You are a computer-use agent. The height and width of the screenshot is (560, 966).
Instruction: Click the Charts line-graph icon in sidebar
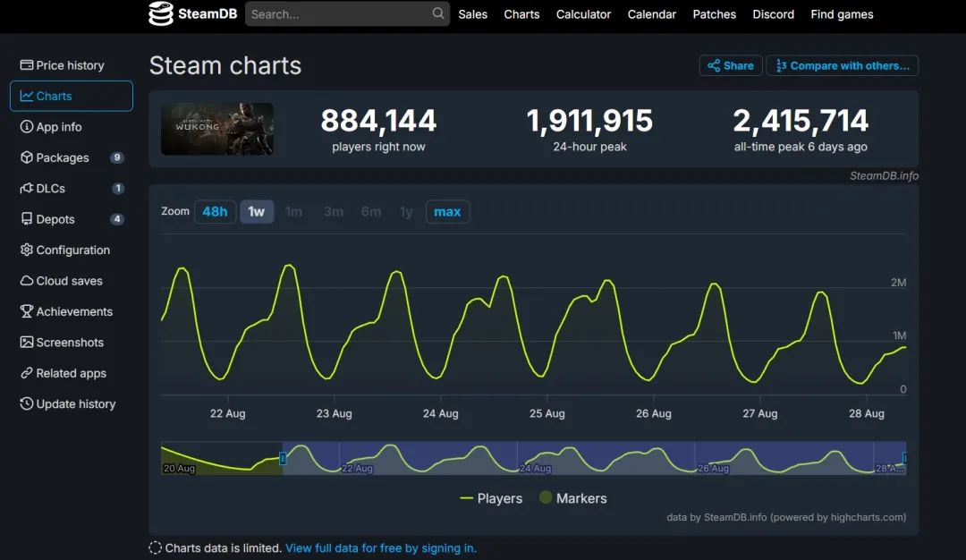pyautogui.click(x=27, y=96)
